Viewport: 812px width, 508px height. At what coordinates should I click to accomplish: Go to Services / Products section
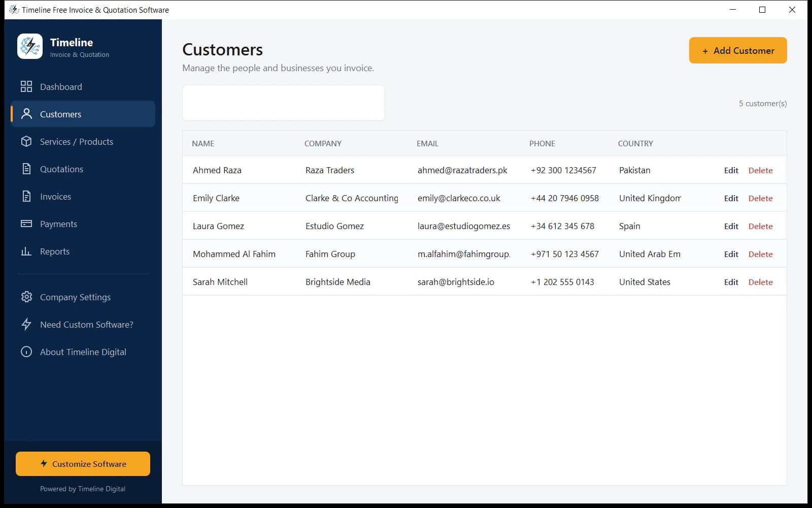click(x=83, y=141)
